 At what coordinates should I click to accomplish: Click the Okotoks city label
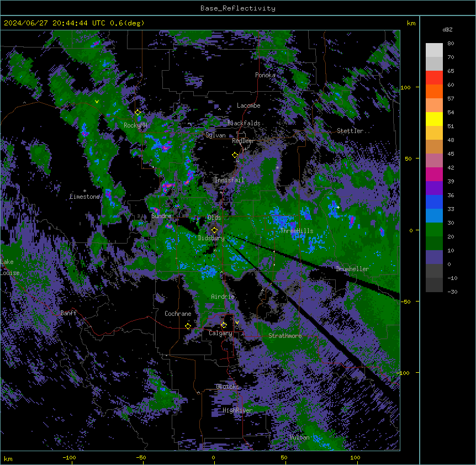click(228, 387)
